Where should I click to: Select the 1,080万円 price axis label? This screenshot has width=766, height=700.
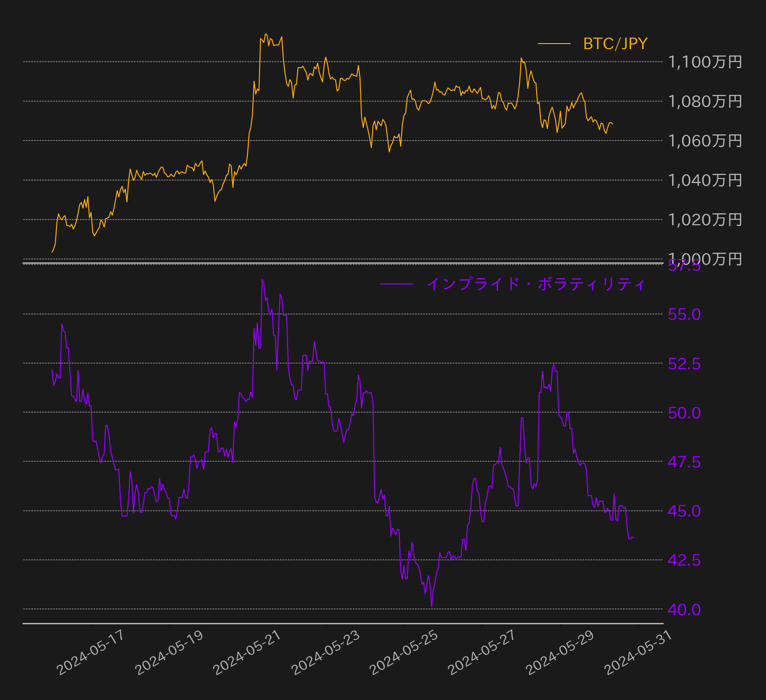(705, 101)
